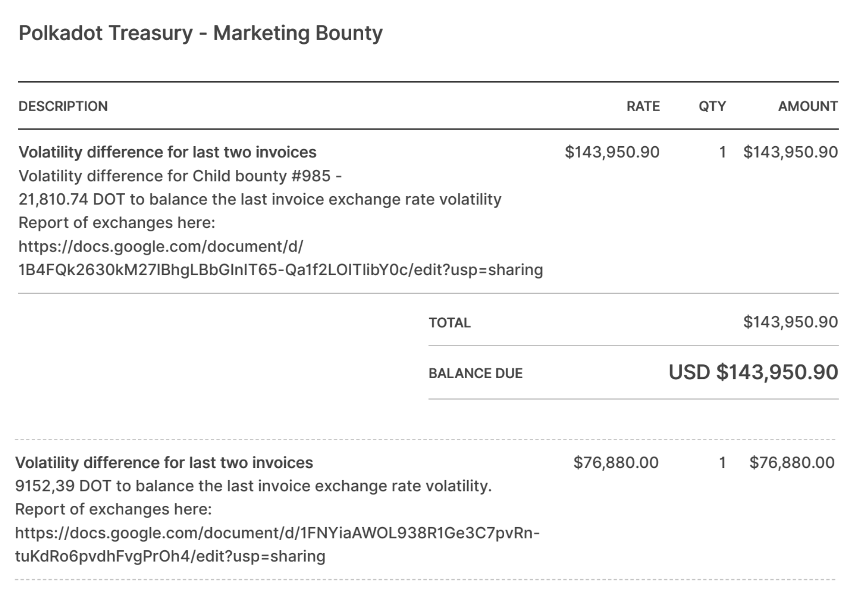Select the second Volatility difference item title
Screen dimensions: 868x605
pyautogui.click(x=164, y=463)
